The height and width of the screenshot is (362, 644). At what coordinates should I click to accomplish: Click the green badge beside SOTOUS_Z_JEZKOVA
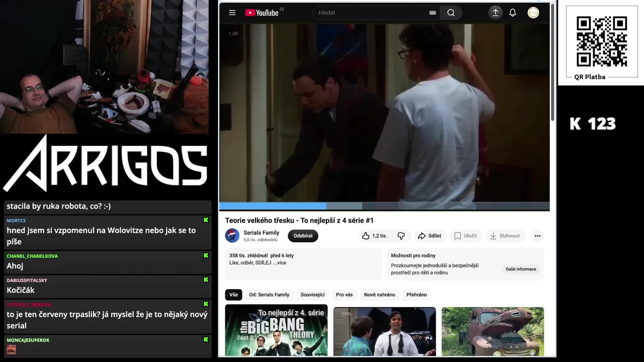click(x=206, y=304)
